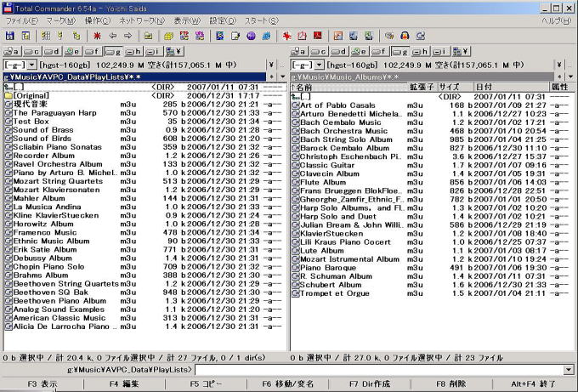Click the yellow stacked folders toolbar icon
The image size is (578, 392).
tap(168, 36)
